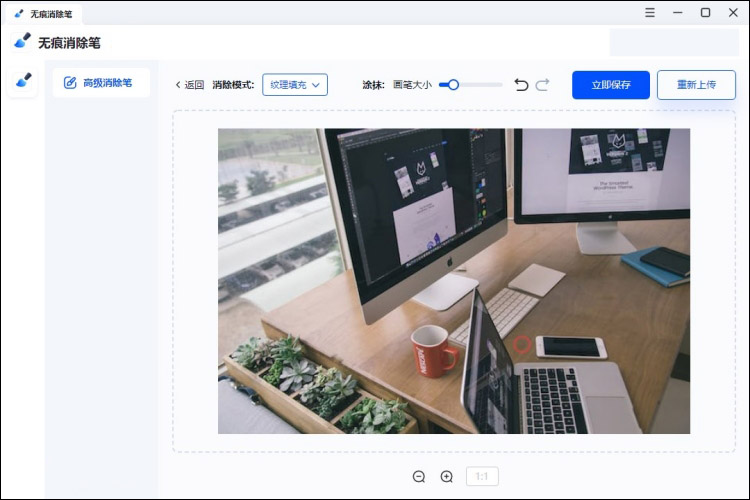Click the 消除模式 label

point(233,85)
